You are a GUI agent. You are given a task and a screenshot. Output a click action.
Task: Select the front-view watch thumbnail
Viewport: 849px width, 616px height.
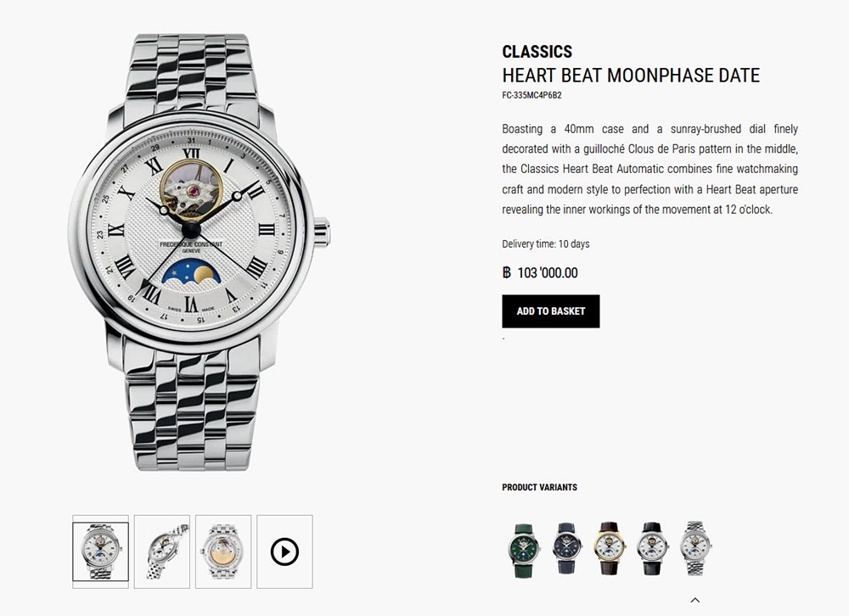click(x=101, y=552)
